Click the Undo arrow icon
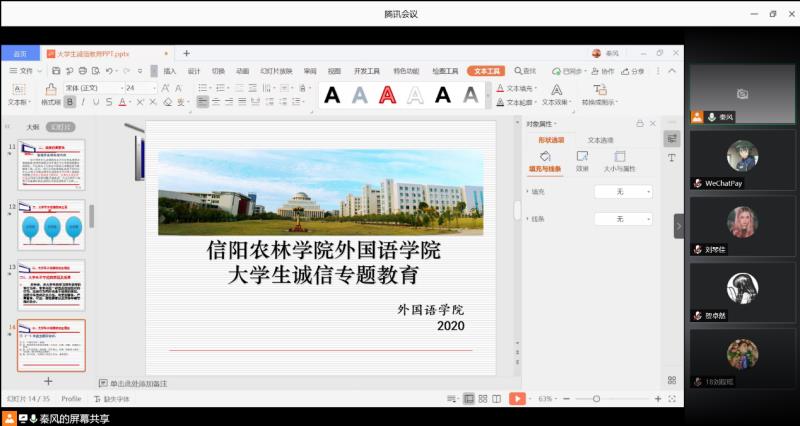The height and width of the screenshot is (426, 800). pos(109,71)
